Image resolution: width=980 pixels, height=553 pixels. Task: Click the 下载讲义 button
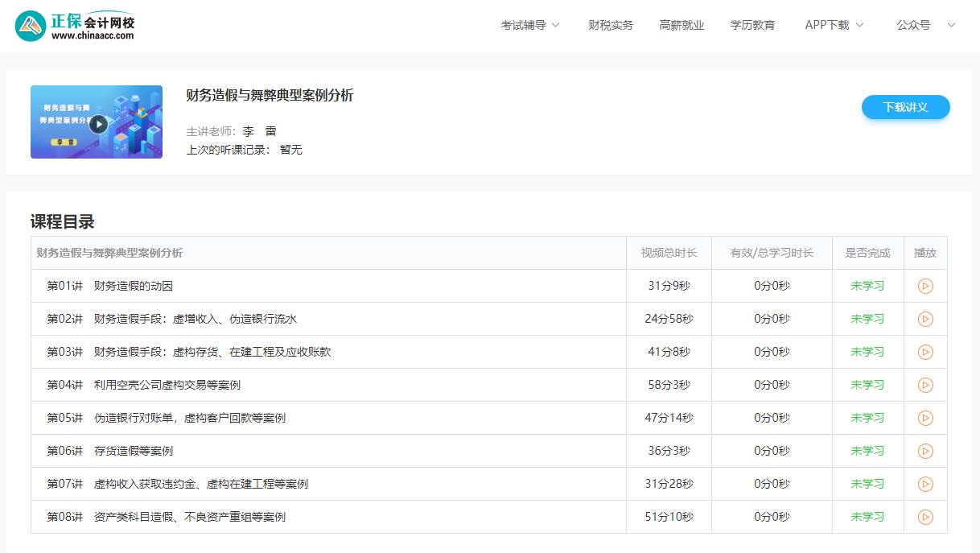coord(905,107)
